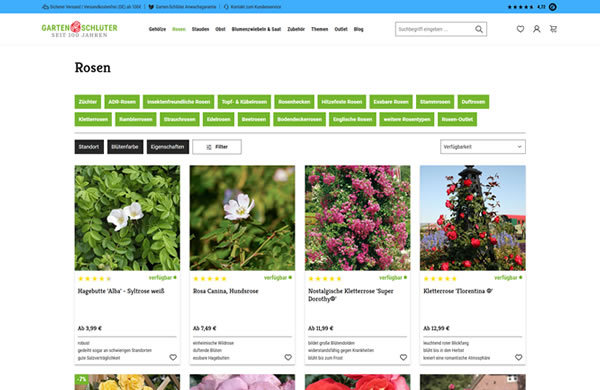Select the Züchter category tag

pos(88,102)
